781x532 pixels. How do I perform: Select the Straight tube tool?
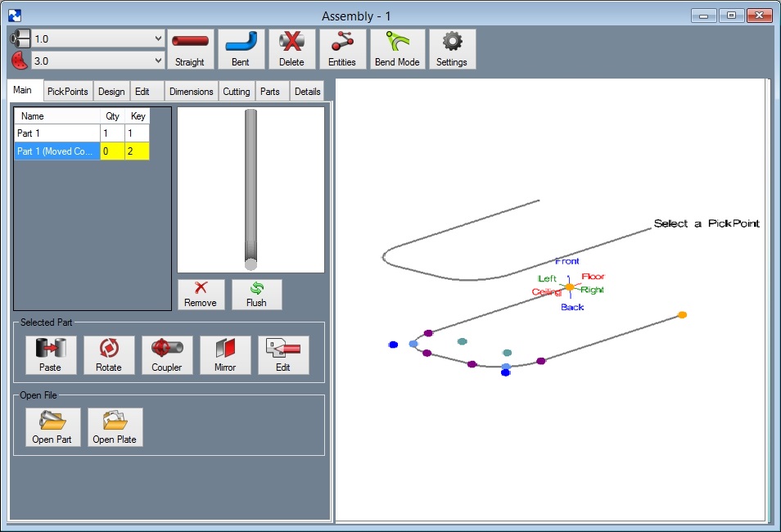point(190,49)
